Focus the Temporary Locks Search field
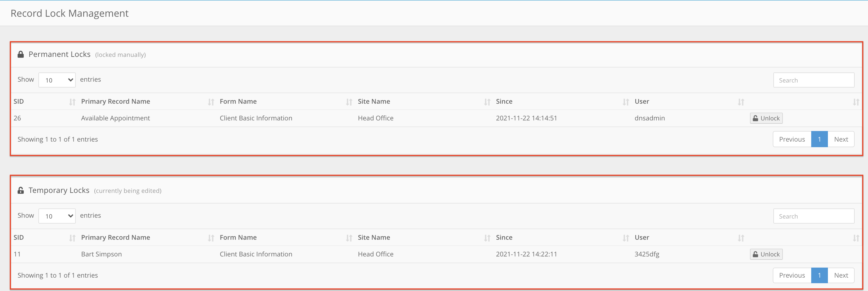The height and width of the screenshot is (291, 868). tap(813, 216)
